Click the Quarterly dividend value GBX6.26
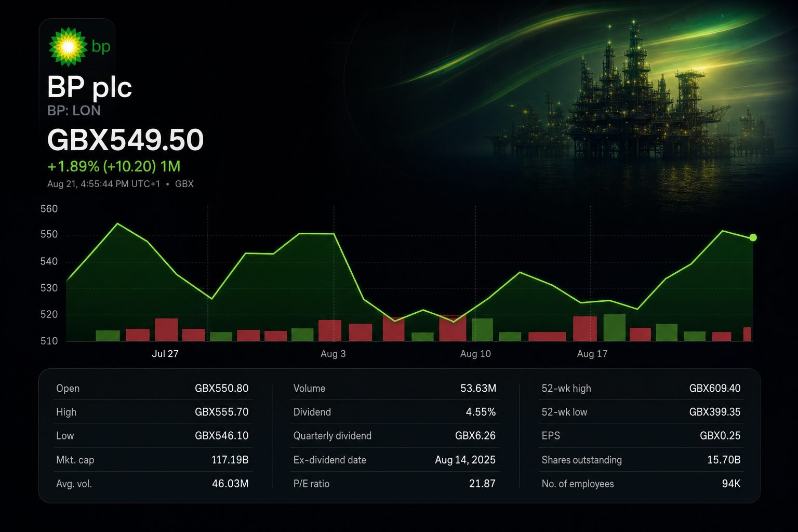 [475, 436]
